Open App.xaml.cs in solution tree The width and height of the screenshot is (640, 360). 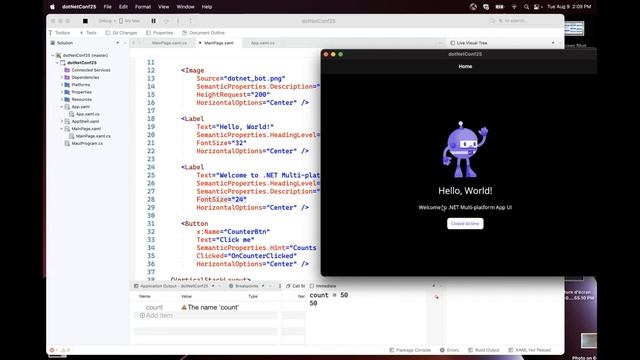(x=87, y=114)
